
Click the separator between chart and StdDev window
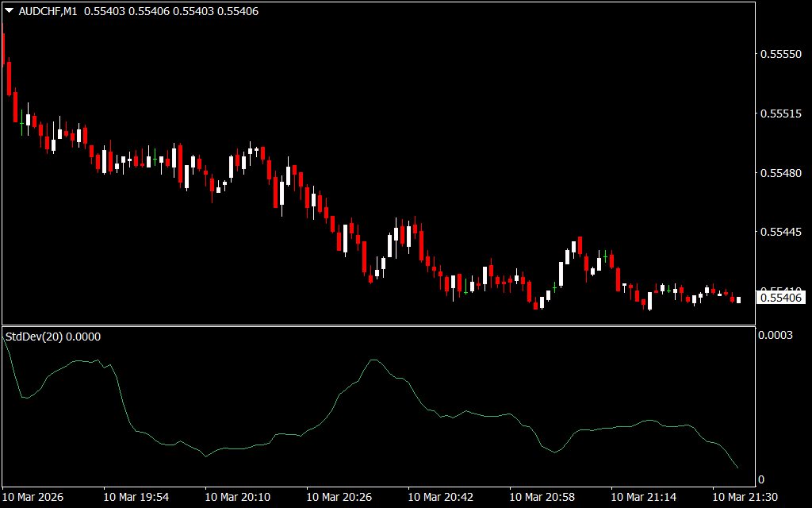[377, 325]
